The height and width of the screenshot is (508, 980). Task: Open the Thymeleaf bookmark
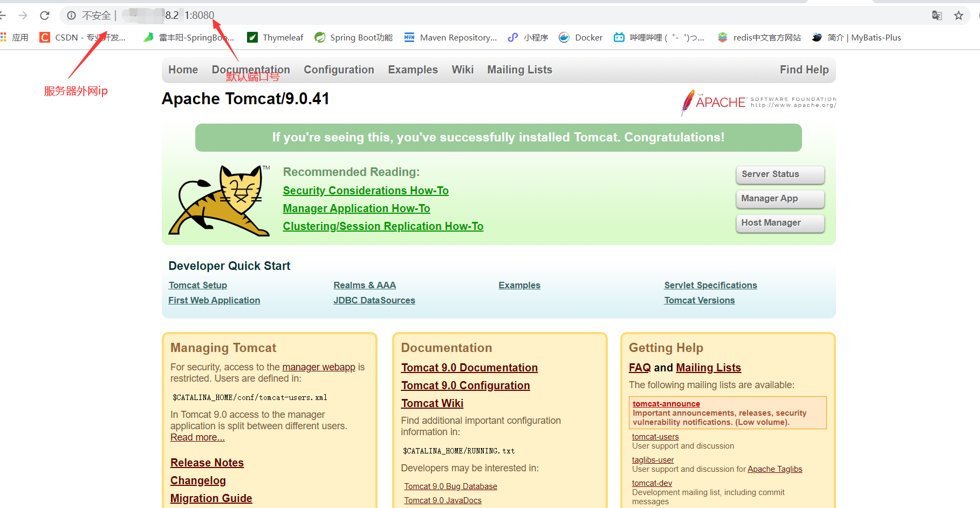tap(275, 37)
